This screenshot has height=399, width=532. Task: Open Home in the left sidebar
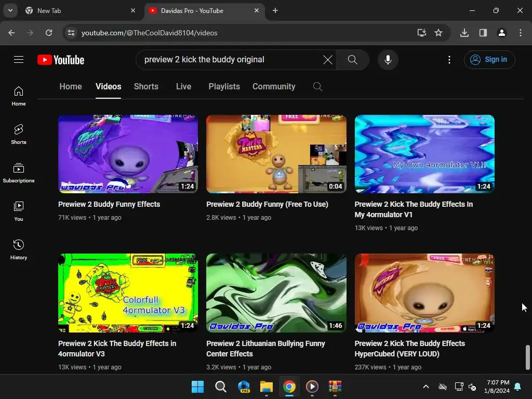coord(19,96)
